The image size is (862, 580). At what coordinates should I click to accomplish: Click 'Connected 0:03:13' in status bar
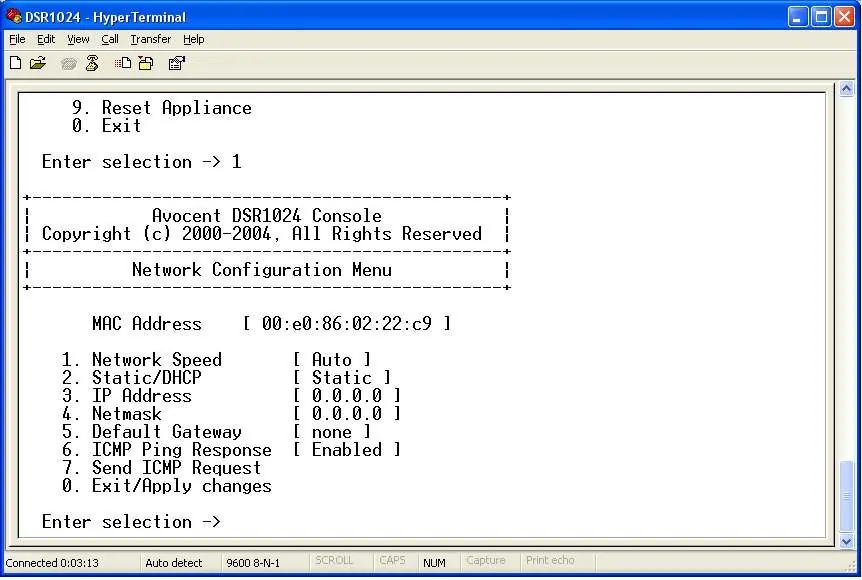coord(52,563)
